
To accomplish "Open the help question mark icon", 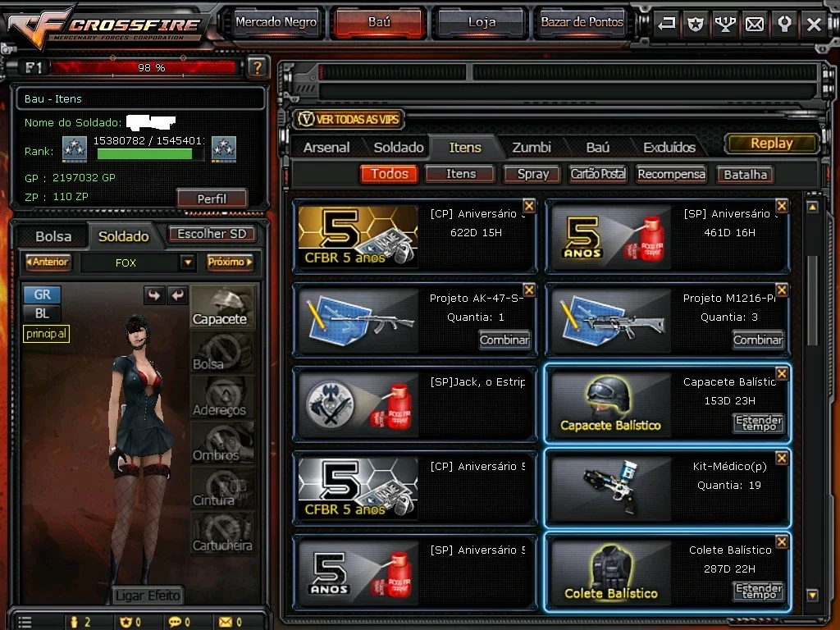I will pyautogui.click(x=257, y=67).
